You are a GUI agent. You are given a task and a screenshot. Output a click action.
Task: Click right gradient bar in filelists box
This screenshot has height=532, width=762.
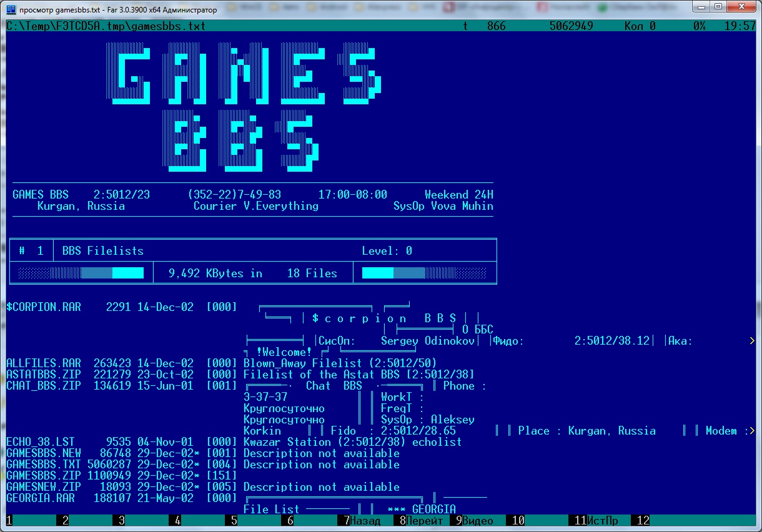point(425,273)
